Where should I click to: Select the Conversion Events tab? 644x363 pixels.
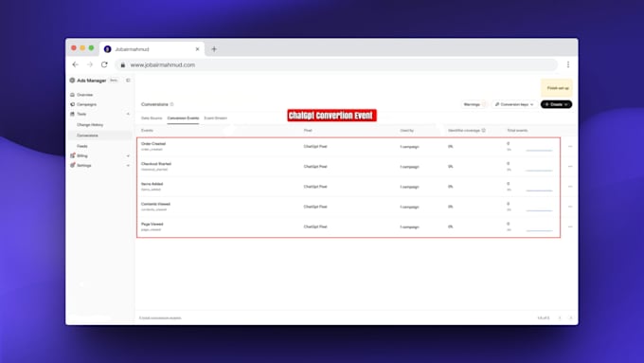[x=183, y=118]
